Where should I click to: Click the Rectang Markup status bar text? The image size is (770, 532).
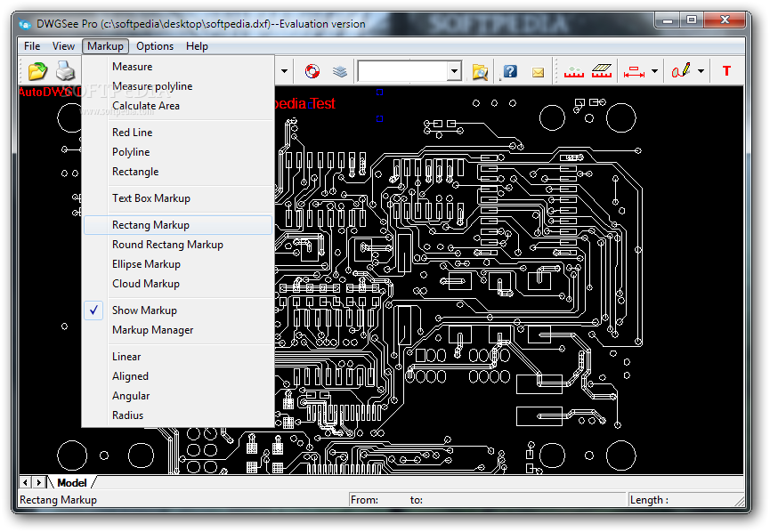coord(59,500)
